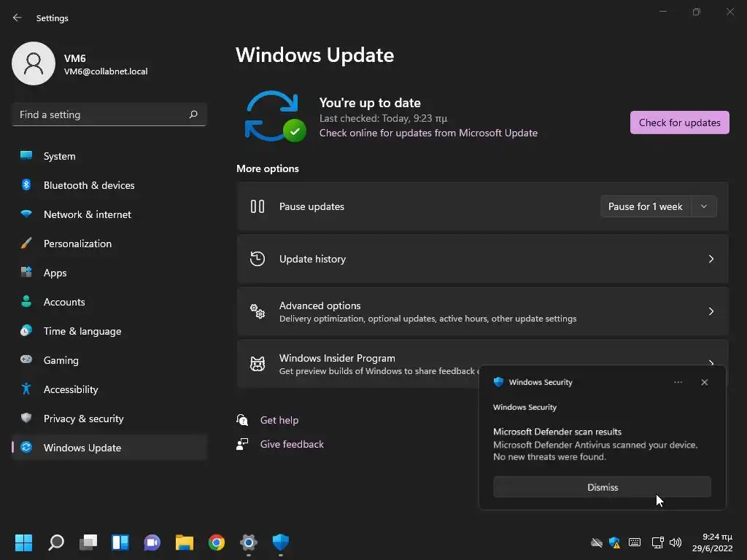Click the VM6@collabnet.local account text
This screenshot has width=747, height=560.
pyautogui.click(x=106, y=71)
